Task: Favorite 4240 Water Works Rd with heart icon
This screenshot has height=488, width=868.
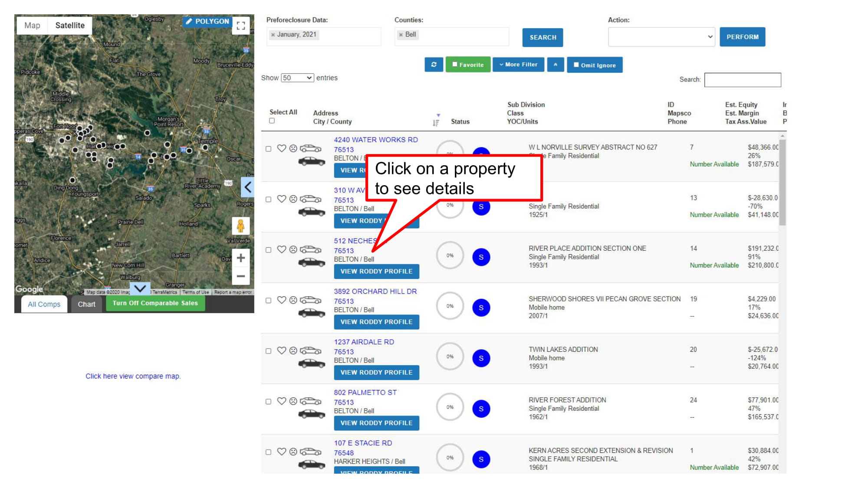Action: coord(282,148)
